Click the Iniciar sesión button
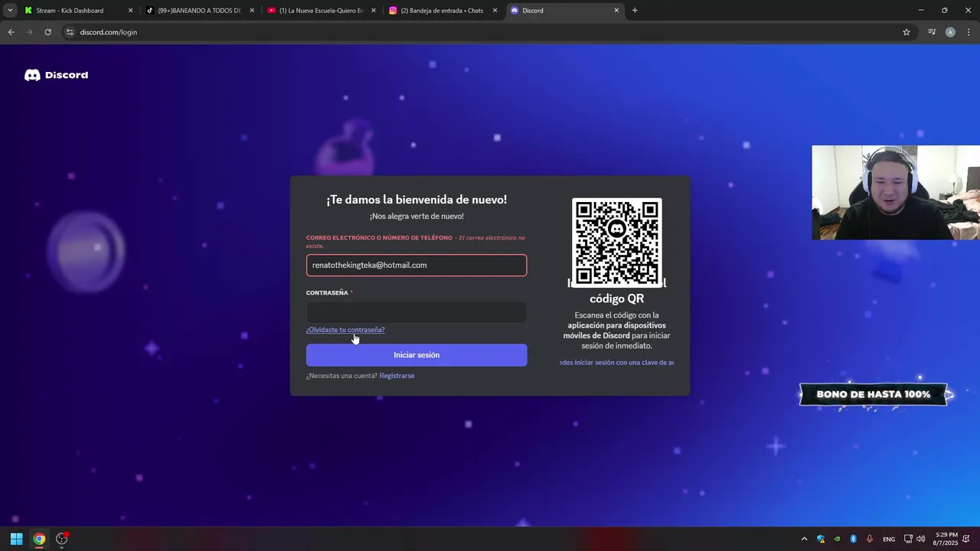 click(x=416, y=355)
